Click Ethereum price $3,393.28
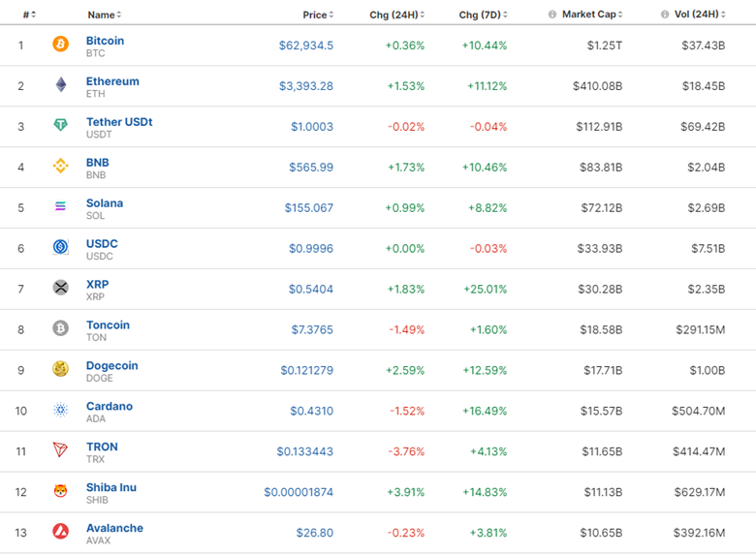This screenshot has height=555, width=756. tap(306, 86)
